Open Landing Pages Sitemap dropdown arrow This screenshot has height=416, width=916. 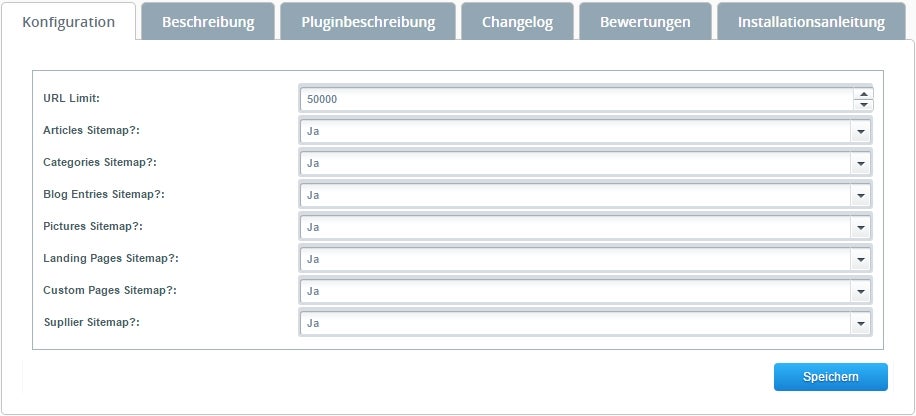click(x=860, y=259)
